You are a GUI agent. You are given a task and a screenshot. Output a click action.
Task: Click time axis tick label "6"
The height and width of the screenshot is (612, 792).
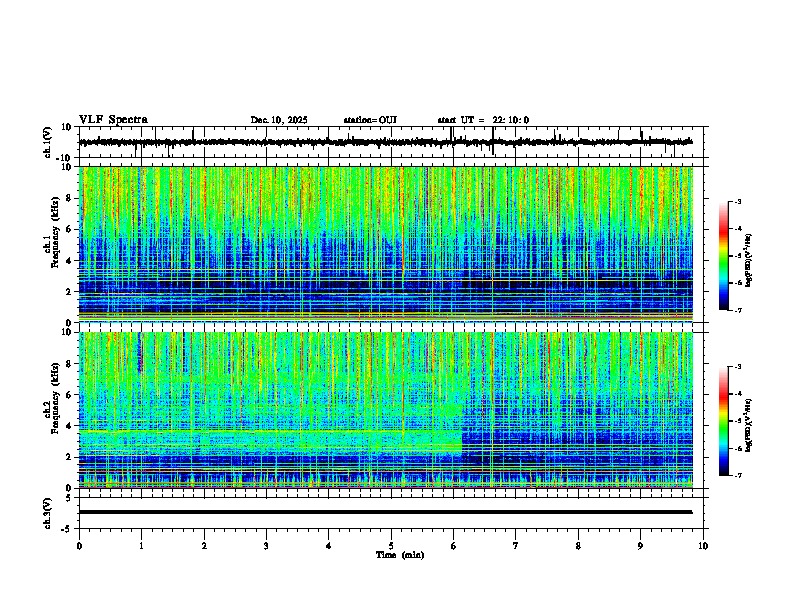(454, 546)
